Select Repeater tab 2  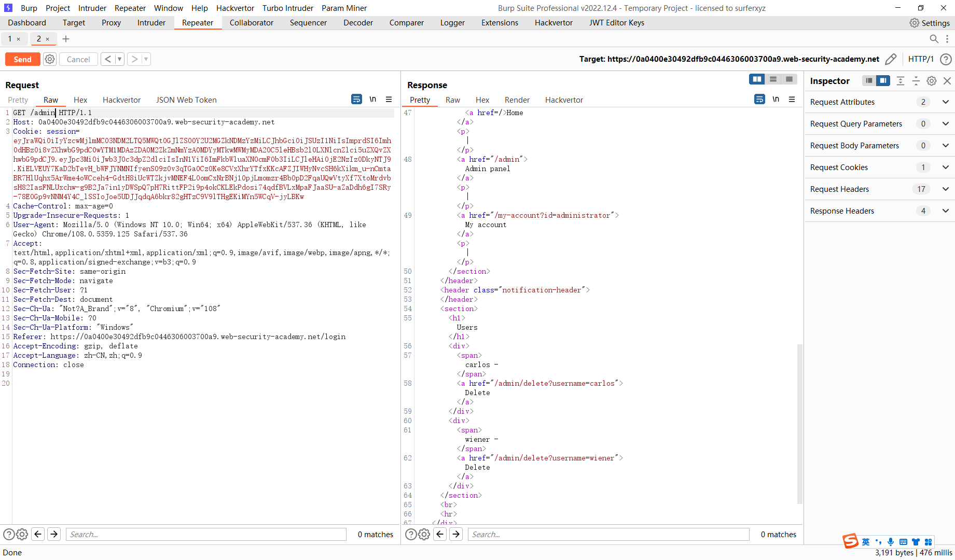[39, 39]
